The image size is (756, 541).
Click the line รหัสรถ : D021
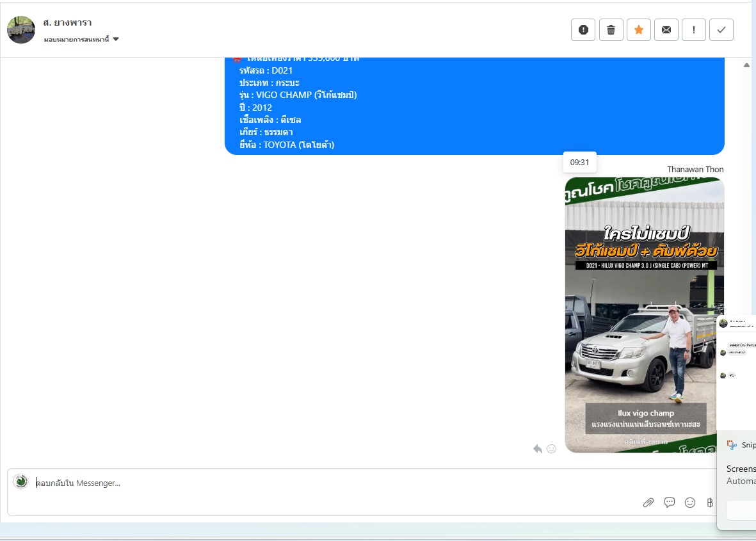pyautogui.click(x=266, y=70)
